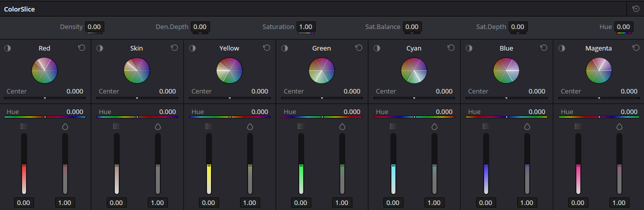Click the Green saturation vertical slider
The width and height of the screenshot is (644, 210).
[x=342, y=163]
